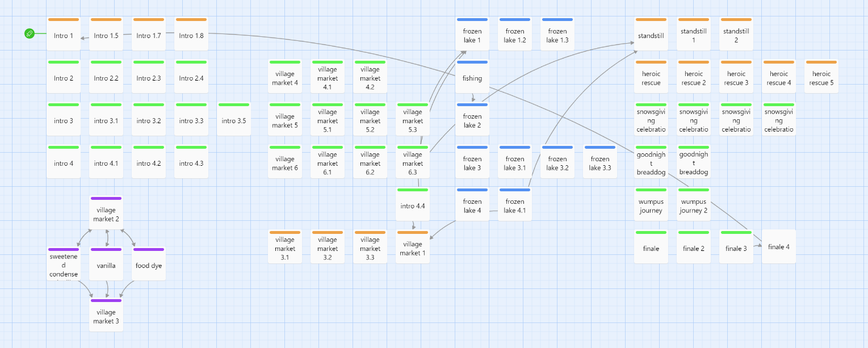868x348 pixels.
Task: Select the "heroic rescue 5" passage card
Action: 821,77
